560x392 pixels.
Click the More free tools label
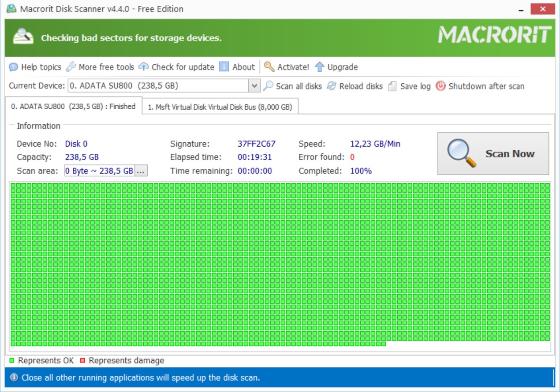(106, 67)
